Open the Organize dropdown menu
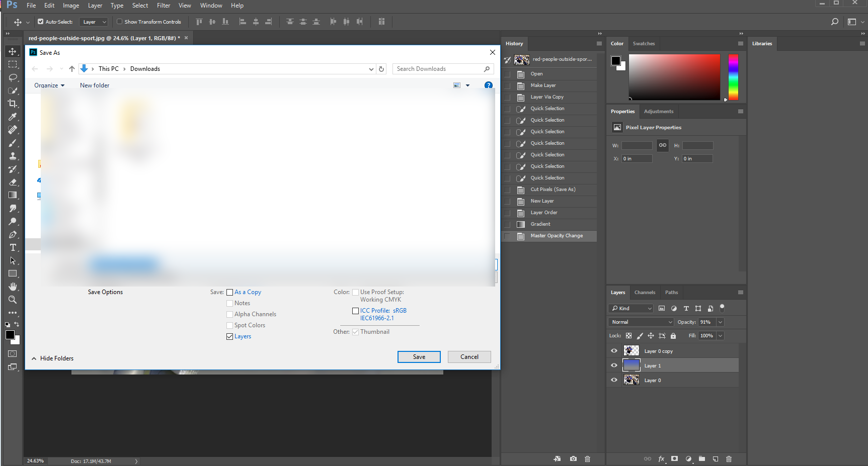The height and width of the screenshot is (466, 868). click(x=49, y=85)
